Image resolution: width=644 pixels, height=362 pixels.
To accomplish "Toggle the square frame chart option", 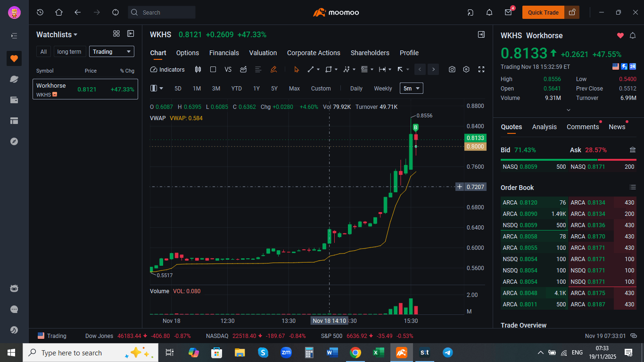I will (213, 69).
